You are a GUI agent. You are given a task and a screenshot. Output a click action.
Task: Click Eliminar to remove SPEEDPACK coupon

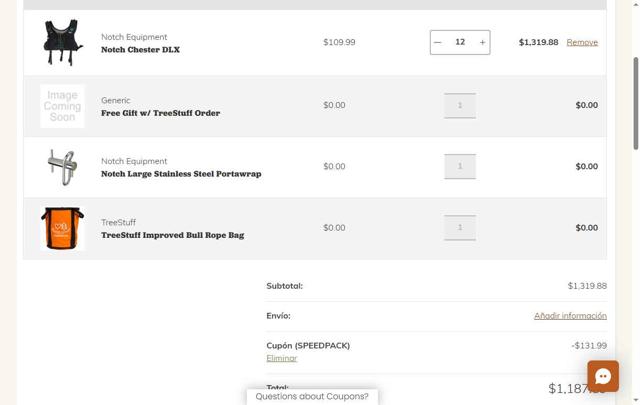[x=282, y=358]
